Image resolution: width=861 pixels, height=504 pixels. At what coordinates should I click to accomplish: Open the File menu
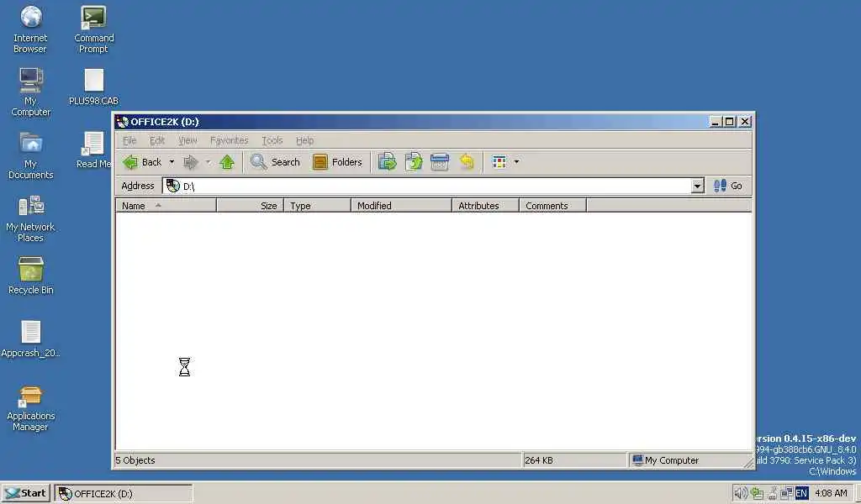129,140
